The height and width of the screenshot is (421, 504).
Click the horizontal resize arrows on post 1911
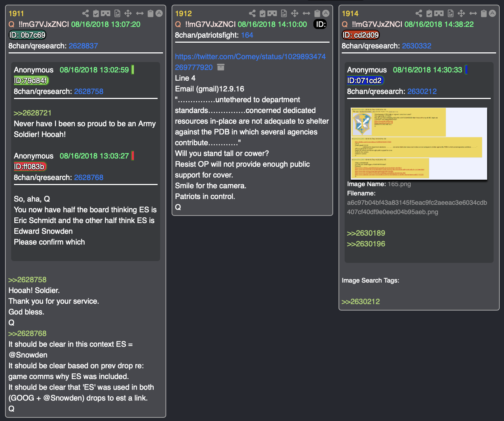[140, 14]
